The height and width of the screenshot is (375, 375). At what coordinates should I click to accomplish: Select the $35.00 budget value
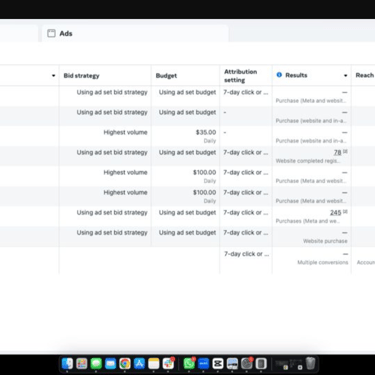tap(206, 132)
